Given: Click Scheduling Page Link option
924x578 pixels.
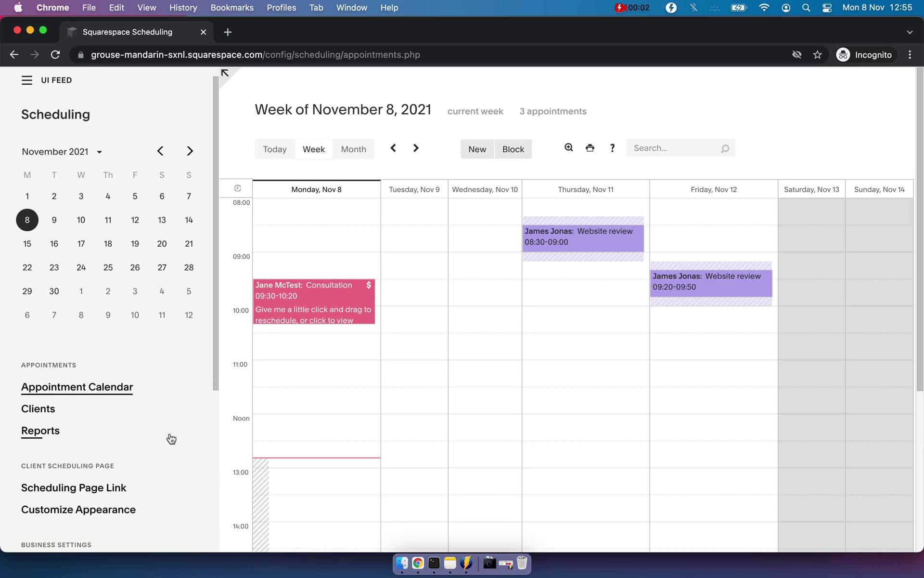Looking at the screenshot, I should (x=73, y=487).
